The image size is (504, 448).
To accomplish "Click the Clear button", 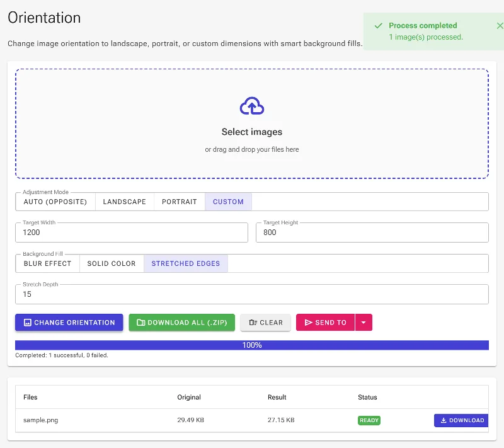I will (x=265, y=323).
